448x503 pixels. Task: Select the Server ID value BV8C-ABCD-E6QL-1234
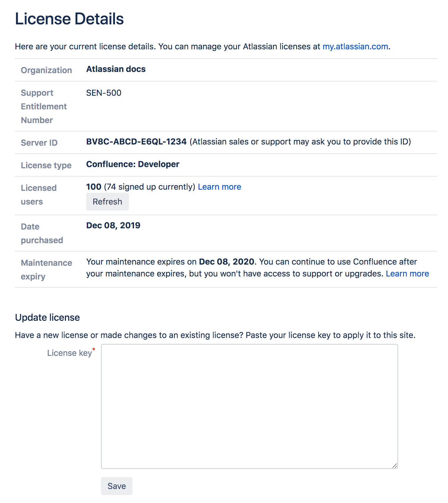136,142
